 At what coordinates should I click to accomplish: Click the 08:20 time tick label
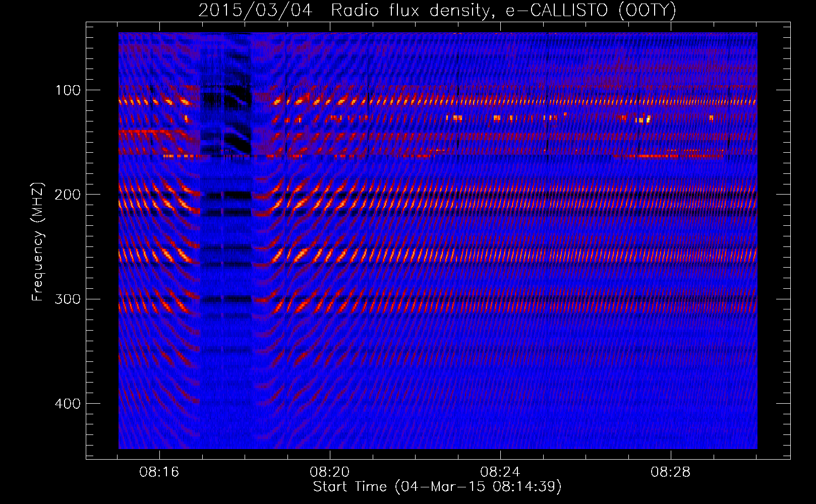coord(330,472)
